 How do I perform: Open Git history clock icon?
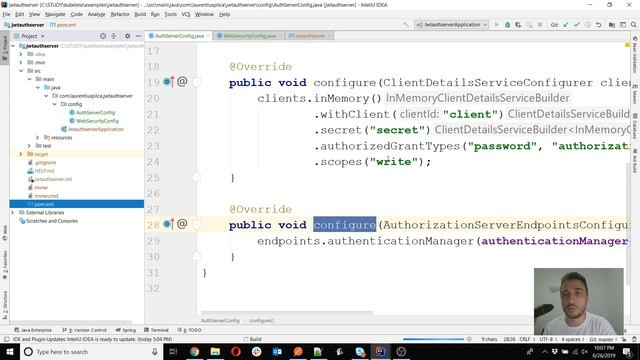pos(587,25)
